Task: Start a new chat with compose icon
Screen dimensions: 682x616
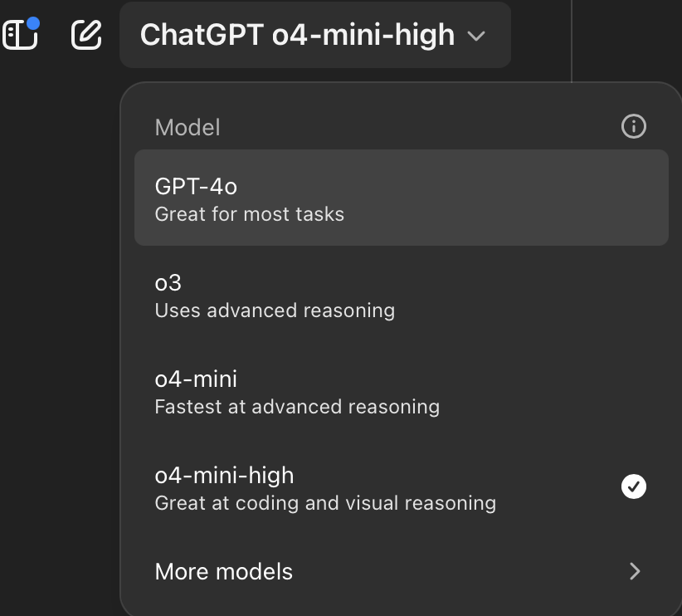Action: point(86,34)
